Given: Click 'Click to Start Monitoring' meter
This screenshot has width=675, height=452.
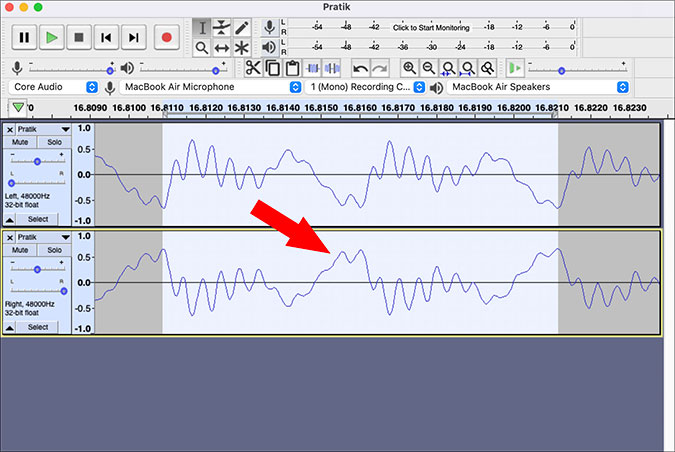Looking at the screenshot, I should coord(431,28).
